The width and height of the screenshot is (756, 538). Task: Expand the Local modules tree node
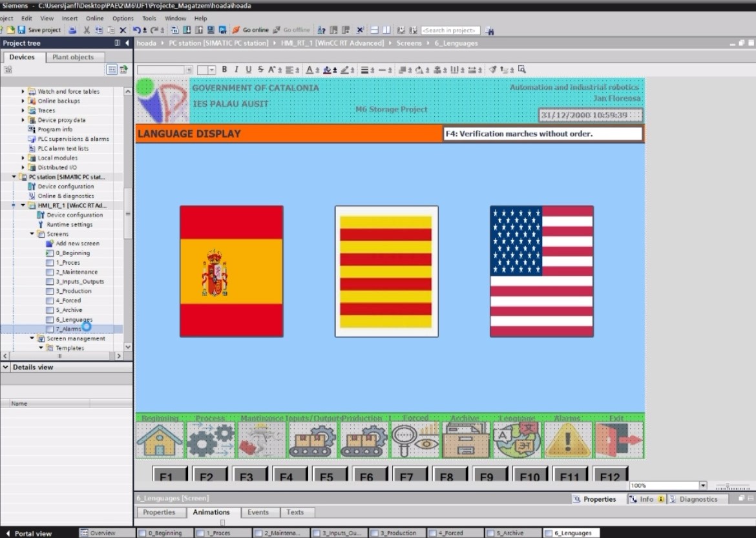point(23,158)
